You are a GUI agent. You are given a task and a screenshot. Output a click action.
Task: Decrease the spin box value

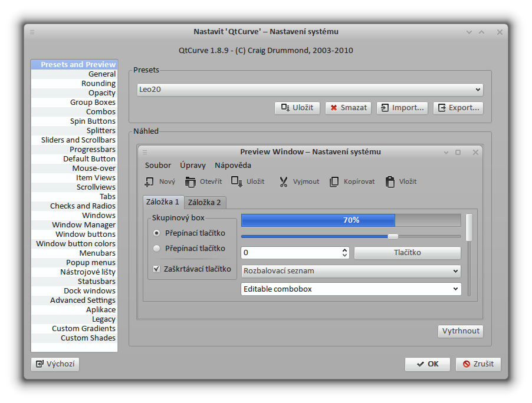[344, 255]
